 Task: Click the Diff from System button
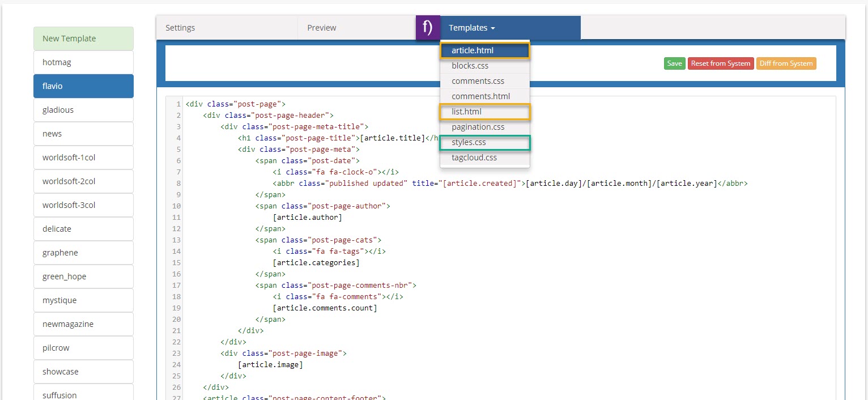point(786,63)
